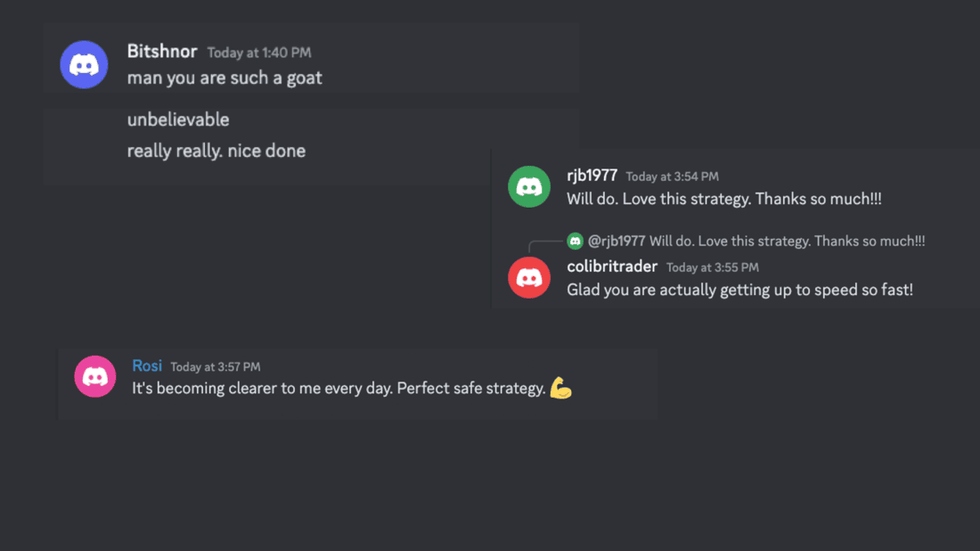Click the @rjb1977 mention in the reply
Viewport: 980px width, 551px height.
click(617, 241)
